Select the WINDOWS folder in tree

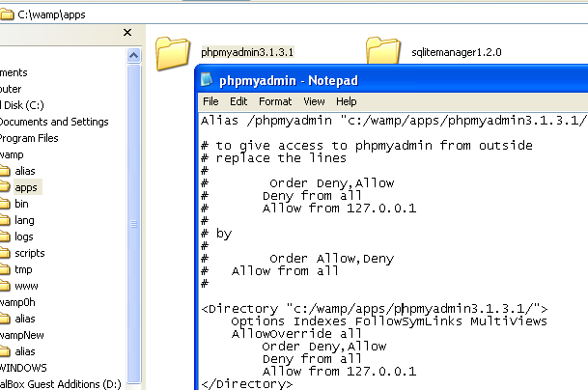(23, 368)
